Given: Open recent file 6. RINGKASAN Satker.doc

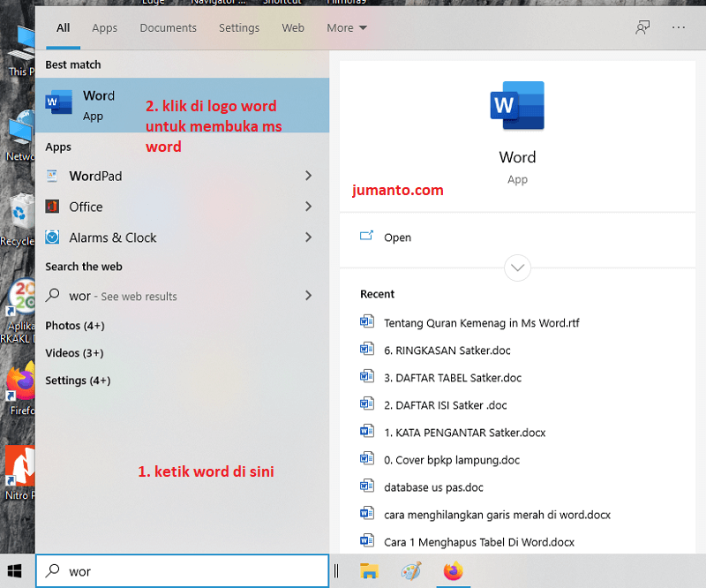Looking at the screenshot, I should 447,351.
